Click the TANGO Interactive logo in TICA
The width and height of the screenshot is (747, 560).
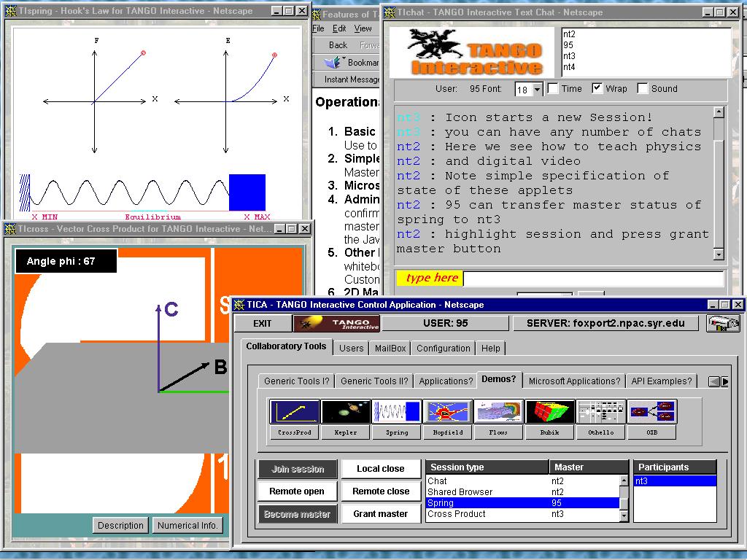pos(336,323)
